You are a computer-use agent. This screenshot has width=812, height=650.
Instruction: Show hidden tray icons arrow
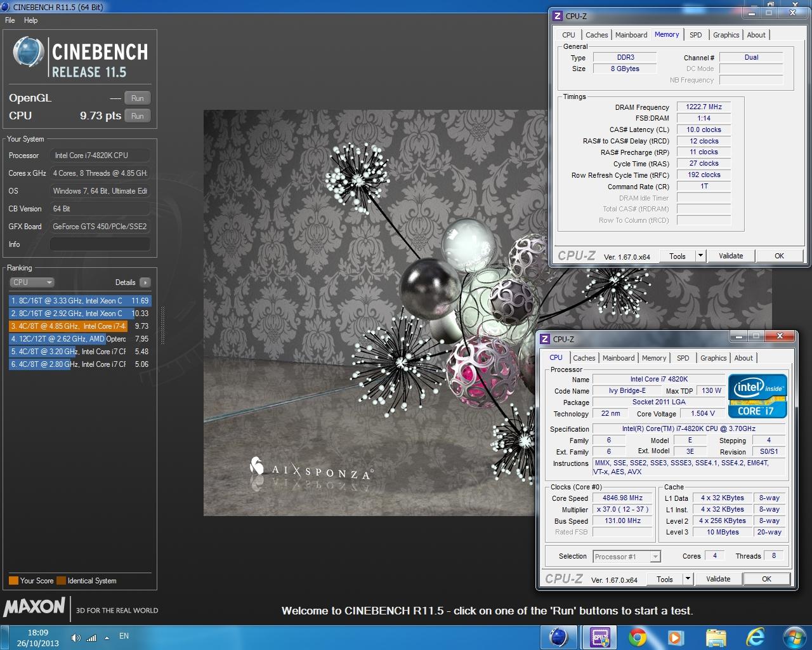[107, 637]
